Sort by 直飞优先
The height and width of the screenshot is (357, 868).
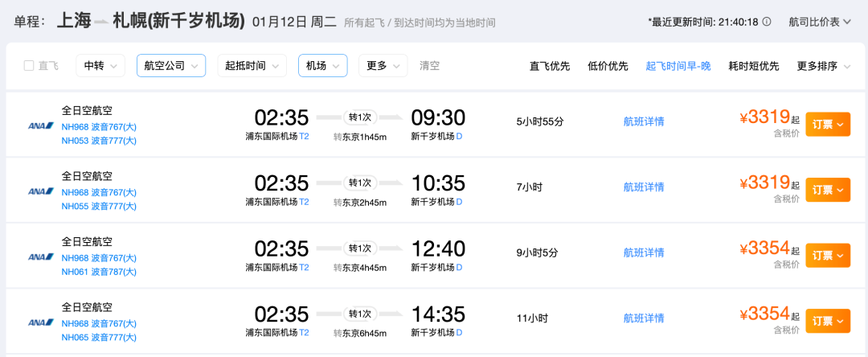[550, 67]
